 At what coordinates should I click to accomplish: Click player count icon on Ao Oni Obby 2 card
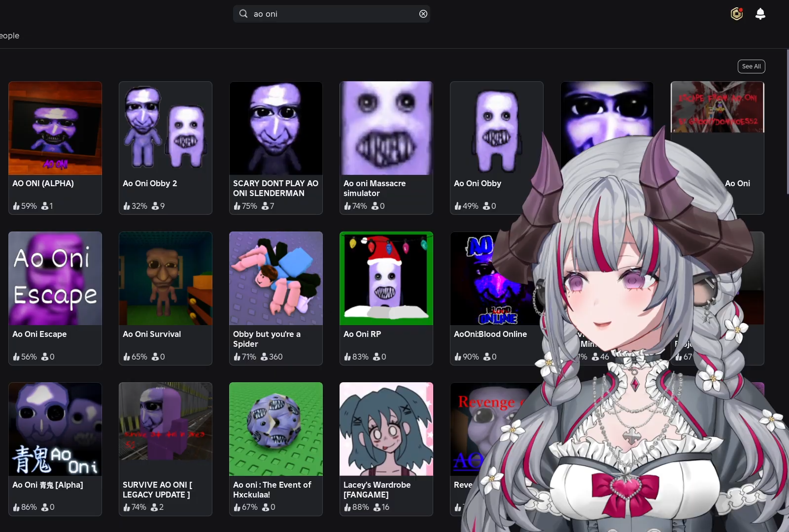pyautogui.click(x=155, y=206)
